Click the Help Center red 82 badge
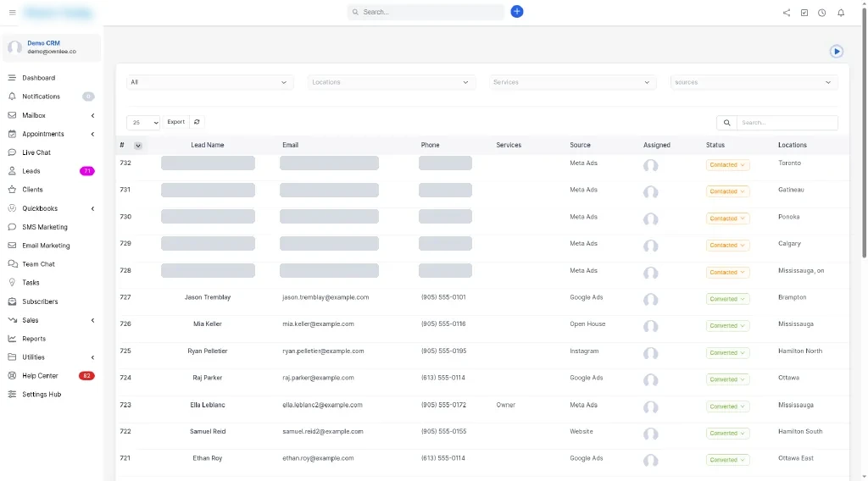This screenshot has height=481, width=868. point(86,376)
